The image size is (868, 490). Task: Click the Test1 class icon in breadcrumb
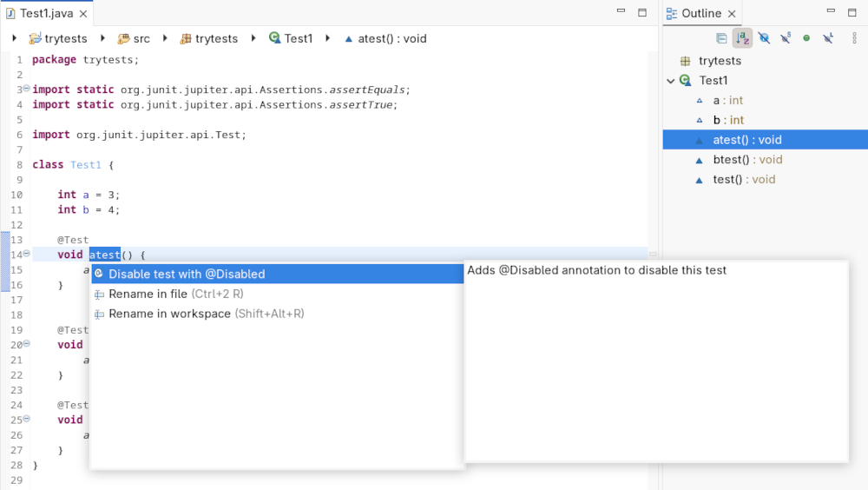274,37
